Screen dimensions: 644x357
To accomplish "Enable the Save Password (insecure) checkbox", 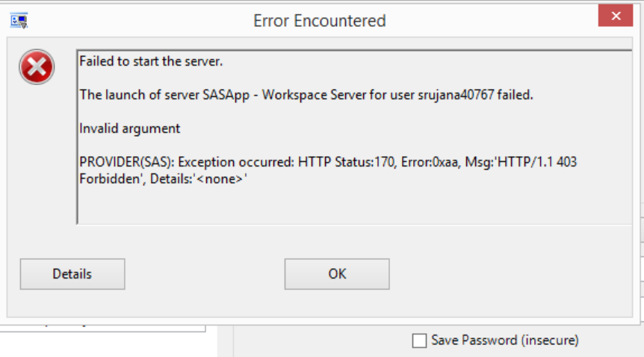I will (x=420, y=341).
